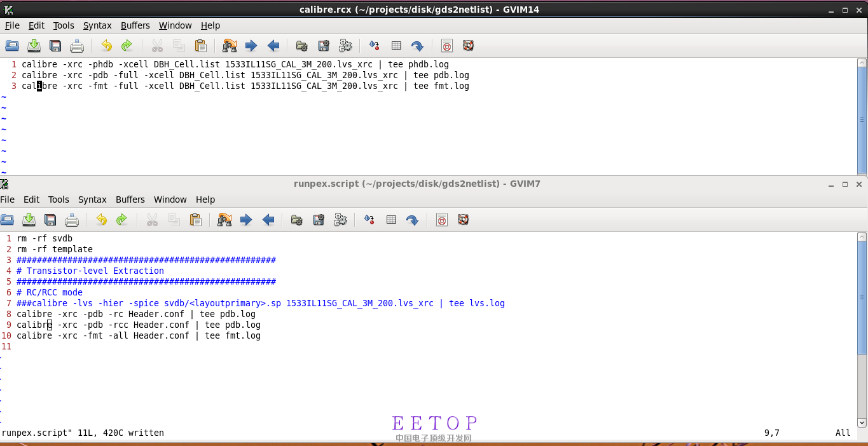The width and height of the screenshot is (868, 446).
Task: Search Vim help in calibre.rcx window toolbar
Action: [468, 46]
